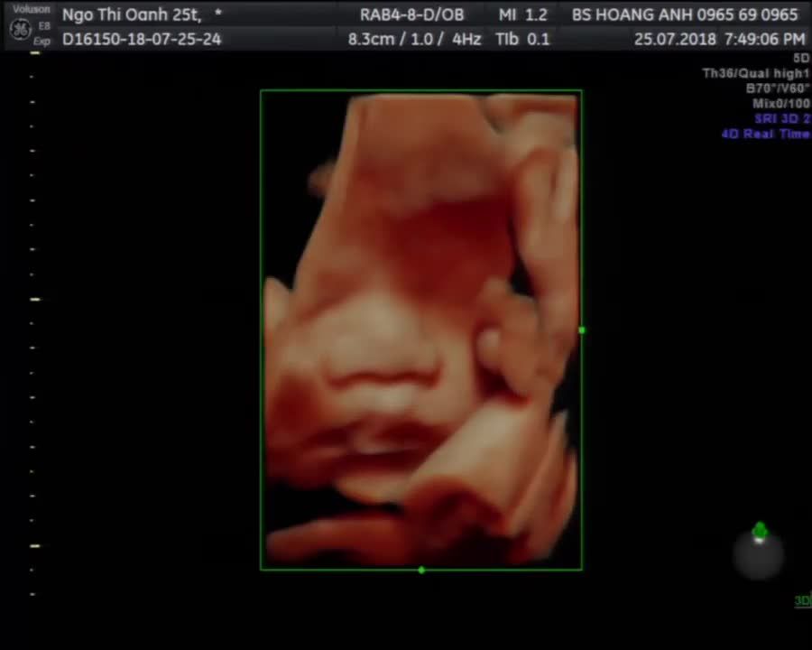Click the 'Mix0/100' parameter
The height and width of the screenshot is (650, 812).
(781, 104)
